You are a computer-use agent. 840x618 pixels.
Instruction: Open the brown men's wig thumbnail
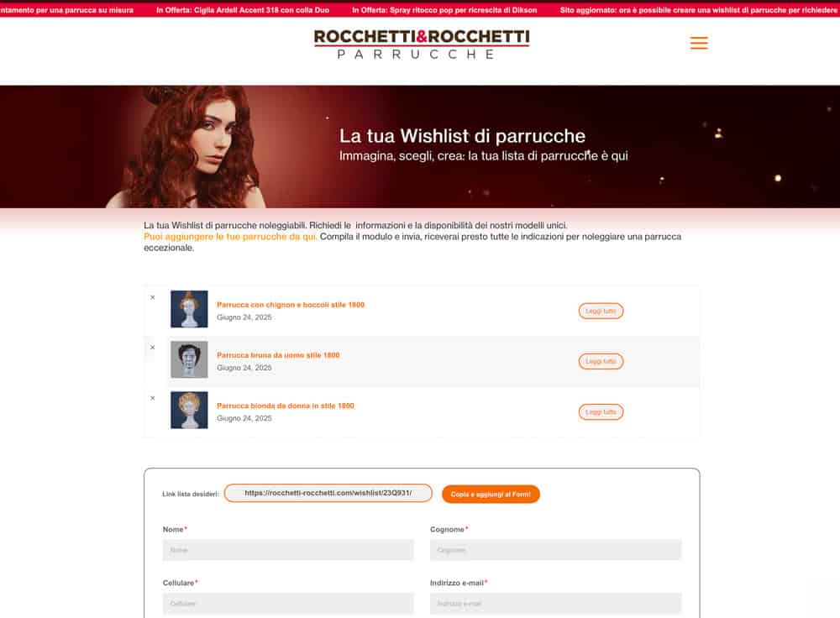coord(189,359)
